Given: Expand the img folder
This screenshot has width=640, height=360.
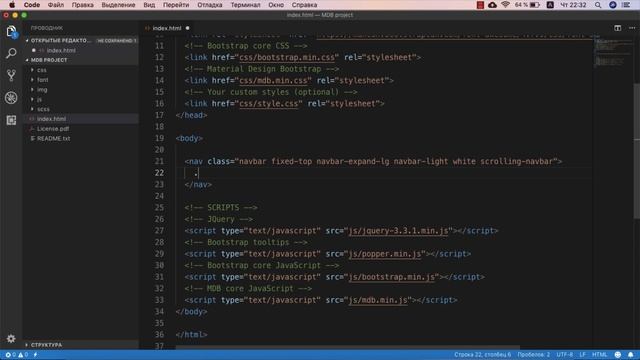Looking at the screenshot, I should tap(42, 89).
